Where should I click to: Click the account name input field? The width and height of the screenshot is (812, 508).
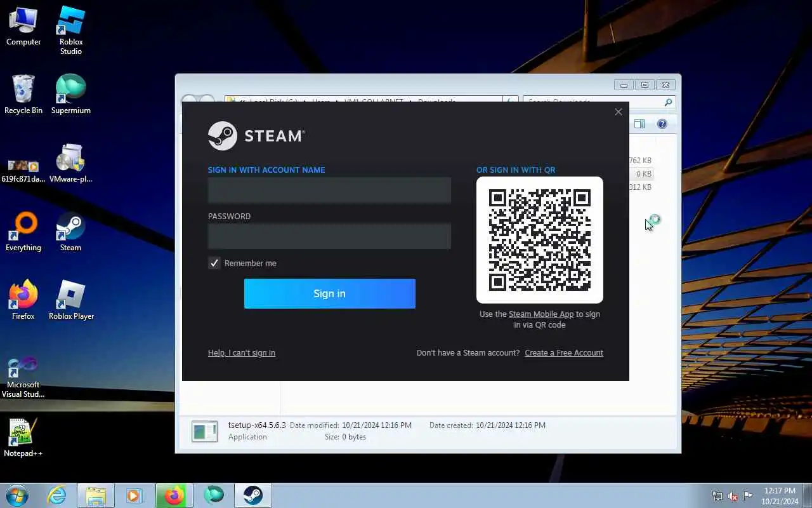(329, 190)
